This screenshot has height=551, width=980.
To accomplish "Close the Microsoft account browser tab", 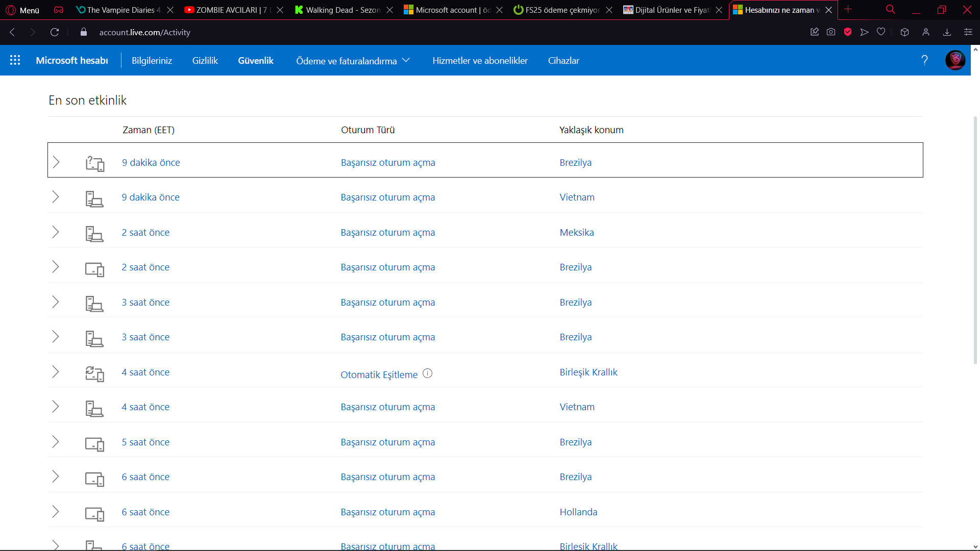I will click(x=499, y=10).
